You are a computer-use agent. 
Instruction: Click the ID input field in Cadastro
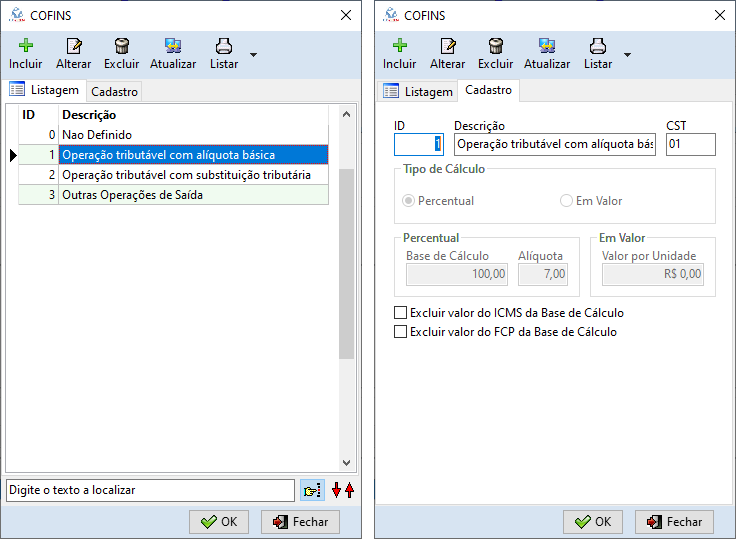[419, 144]
